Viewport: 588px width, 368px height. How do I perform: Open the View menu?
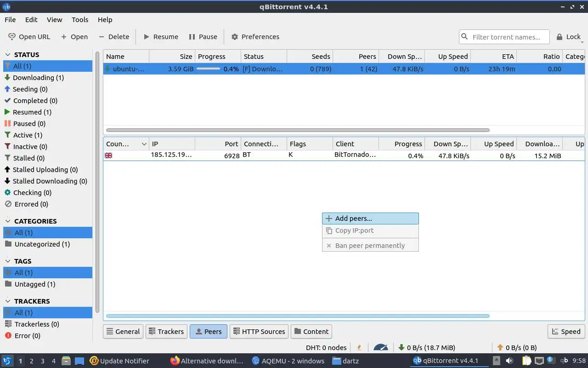point(54,20)
